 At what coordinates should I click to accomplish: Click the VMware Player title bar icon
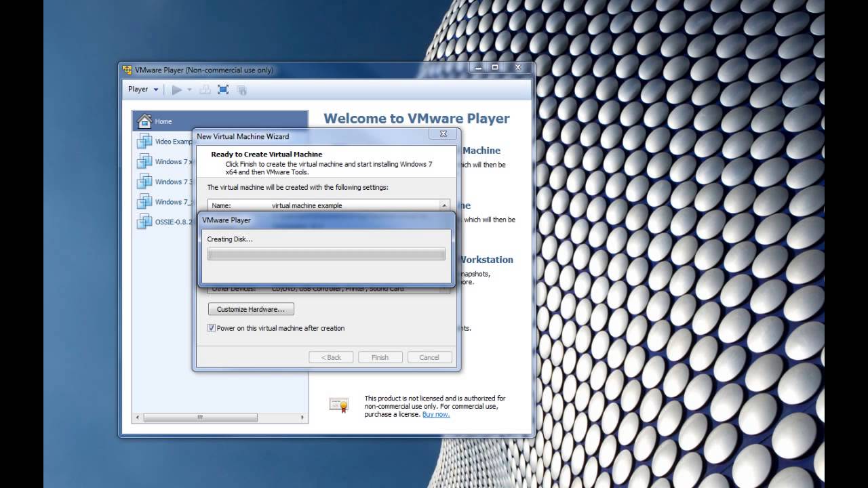click(x=127, y=70)
